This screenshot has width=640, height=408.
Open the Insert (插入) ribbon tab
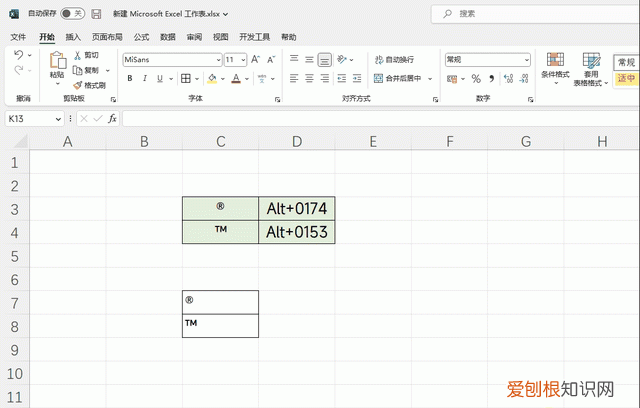click(73, 36)
